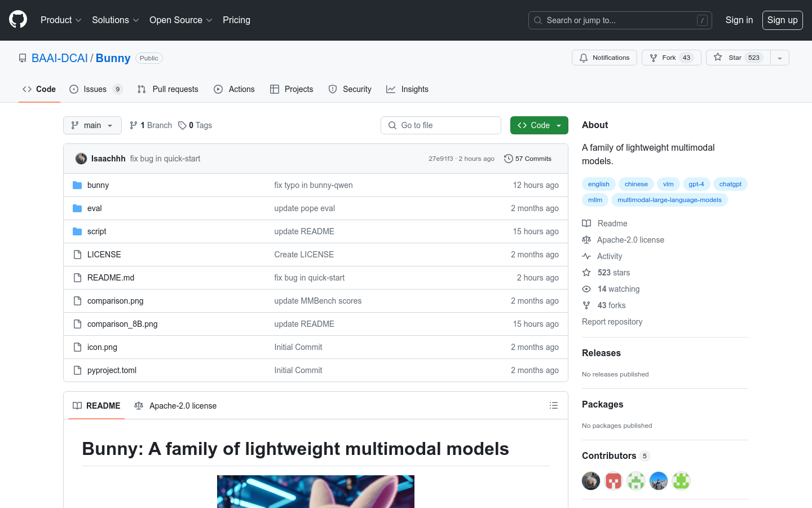Open the Bunny repository name link

pyautogui.click(x=113, y=58)
